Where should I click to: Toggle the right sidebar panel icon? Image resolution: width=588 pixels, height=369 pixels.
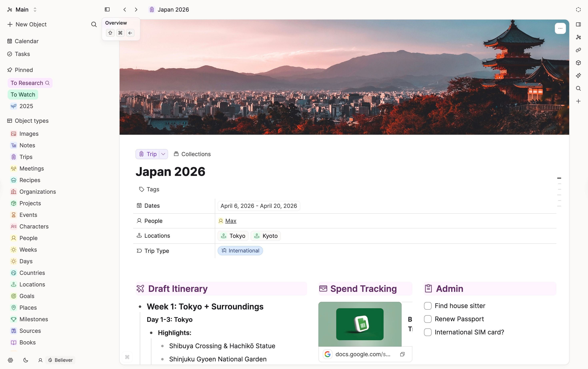pos(578,24)
